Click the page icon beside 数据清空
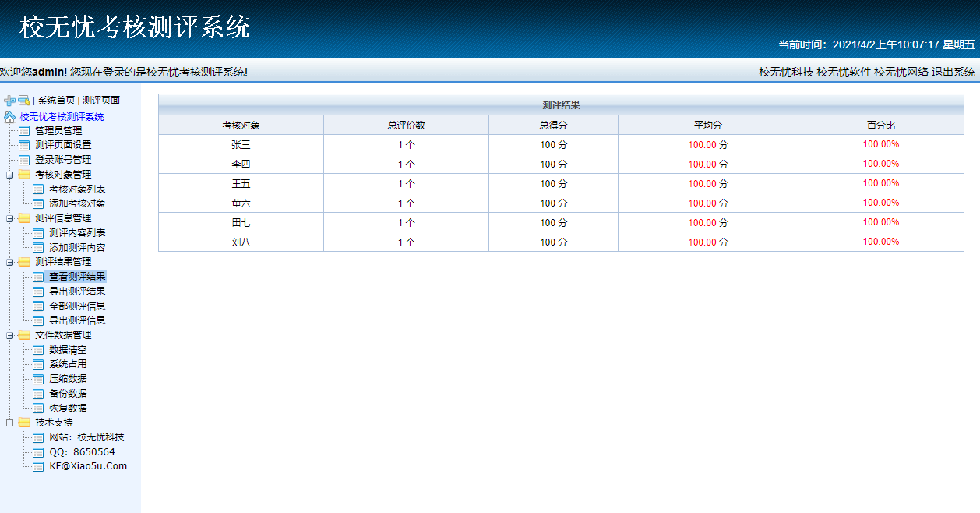980x513 pixels. tap(38, 350)
